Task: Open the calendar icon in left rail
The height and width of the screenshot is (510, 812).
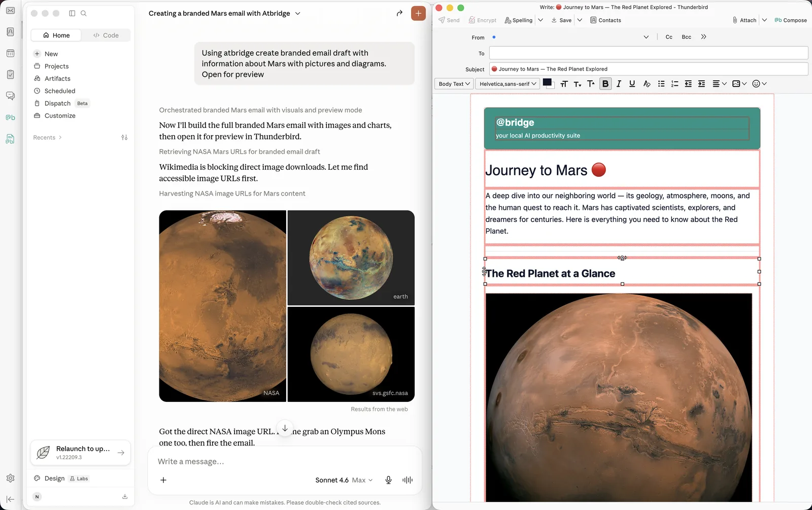Action: pos(10,53)
